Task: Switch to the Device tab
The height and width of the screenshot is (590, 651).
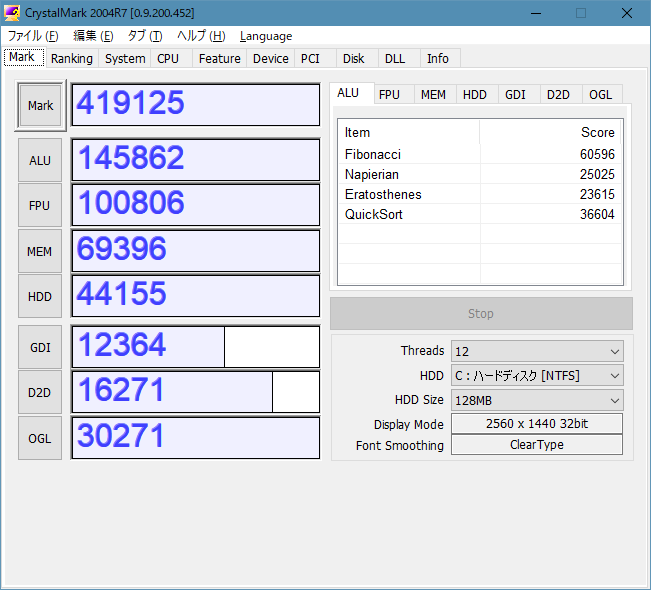Action: 271,59
